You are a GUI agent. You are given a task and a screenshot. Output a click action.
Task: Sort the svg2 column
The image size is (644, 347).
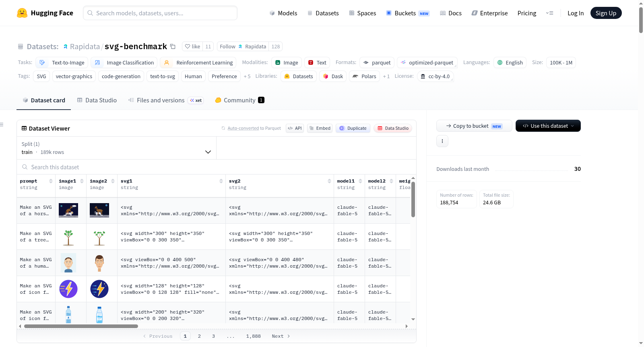click(x=329, y=181)
